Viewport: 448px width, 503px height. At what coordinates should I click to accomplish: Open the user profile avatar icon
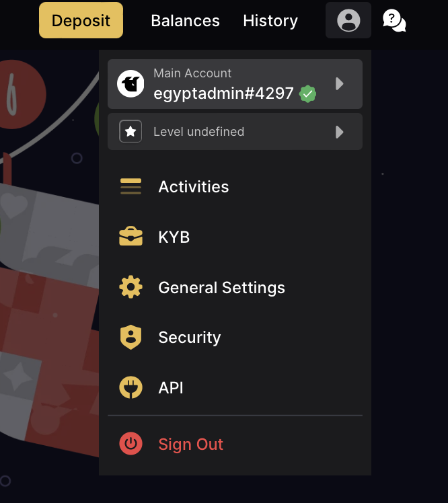pyautogui.click(x=348, y=21)
